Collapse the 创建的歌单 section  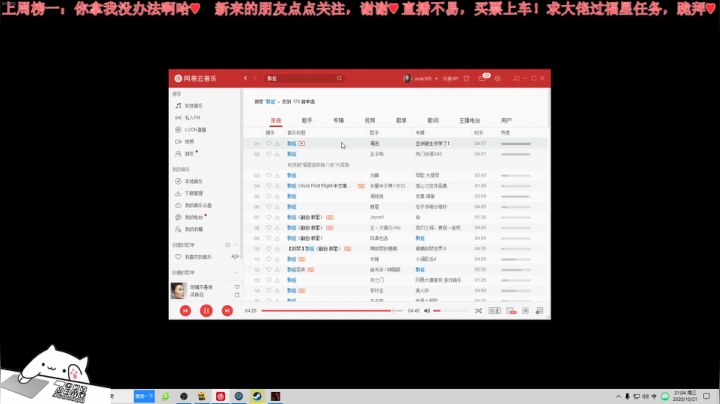point(235,245)
